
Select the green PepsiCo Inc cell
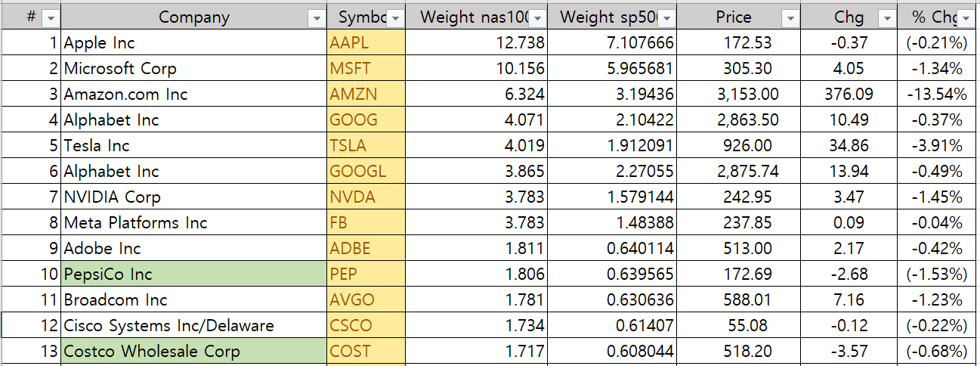(x=194, y=274)
